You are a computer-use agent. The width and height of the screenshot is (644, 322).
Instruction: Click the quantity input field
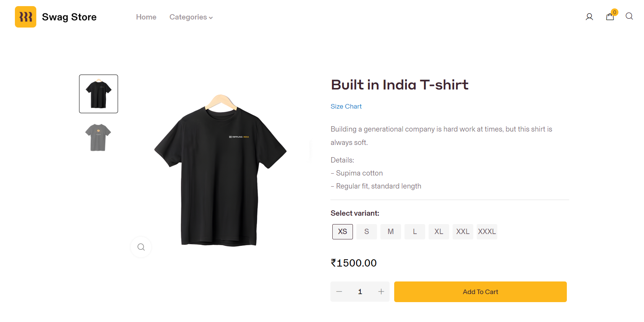pyautogui.click(x=360, y=292)
